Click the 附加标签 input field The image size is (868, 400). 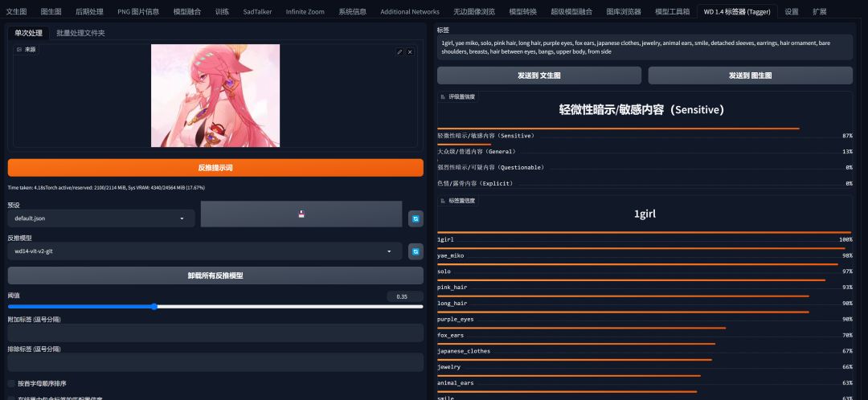215,333
